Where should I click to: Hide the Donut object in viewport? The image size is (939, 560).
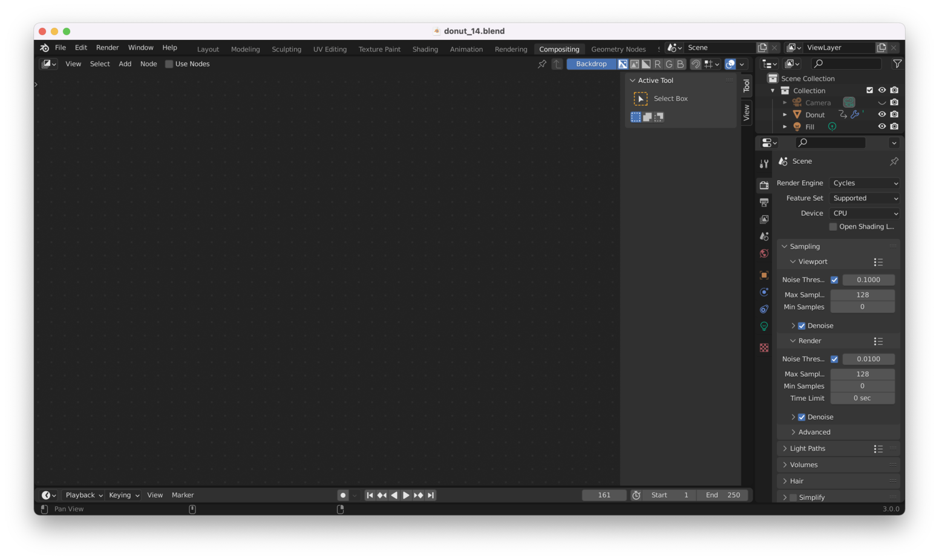tap(882, 114)
